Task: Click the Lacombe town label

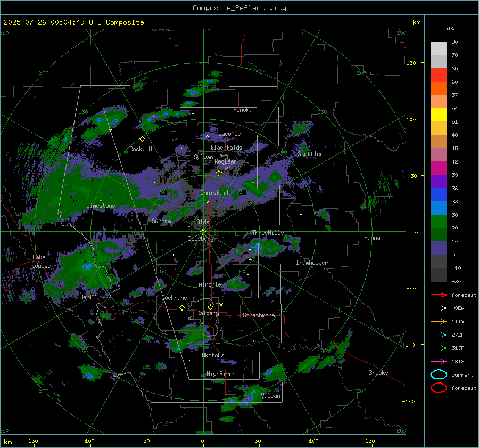Action: [x=229, y=134]
